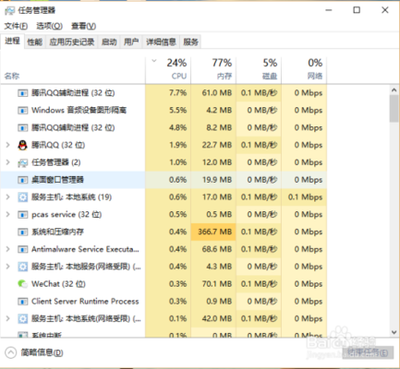Click the 桌面窗口管理器 process icon
Image resolution: width=400 pixels, height=369 pixels.
[x=22, y=180]
